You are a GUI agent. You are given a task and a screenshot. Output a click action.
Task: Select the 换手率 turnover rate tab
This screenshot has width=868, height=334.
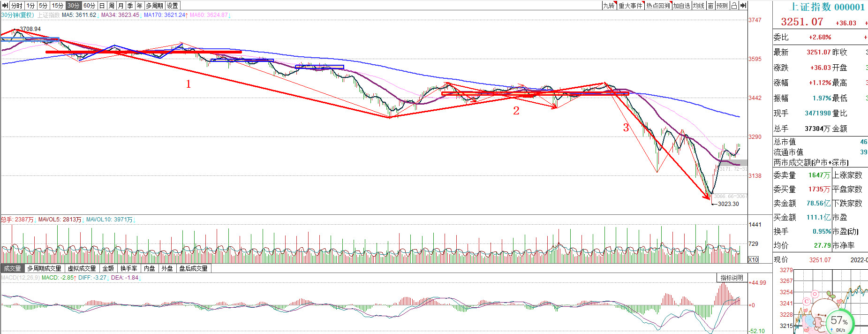click(128, 268)
